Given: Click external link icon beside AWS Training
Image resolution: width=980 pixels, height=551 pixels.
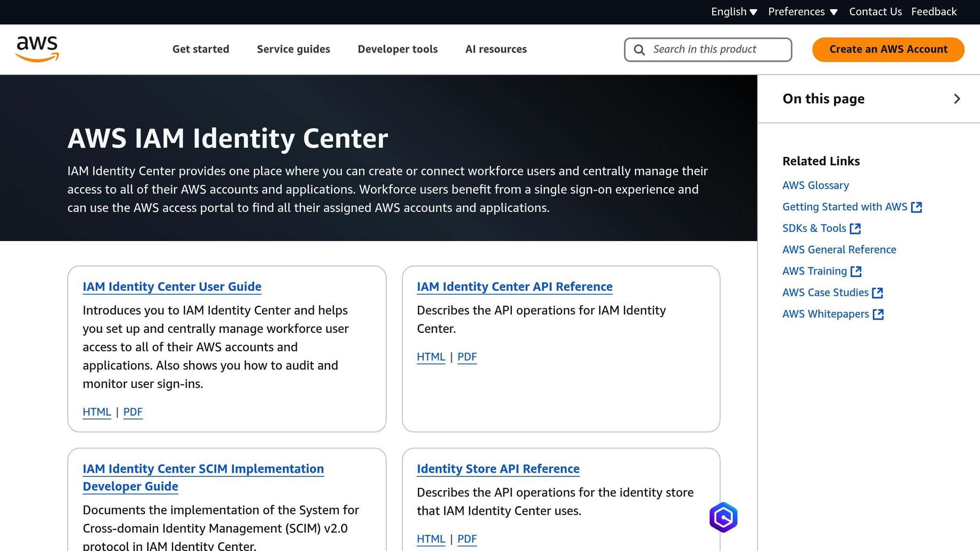Looking at the screenshot, I should [x=856, y=272].
